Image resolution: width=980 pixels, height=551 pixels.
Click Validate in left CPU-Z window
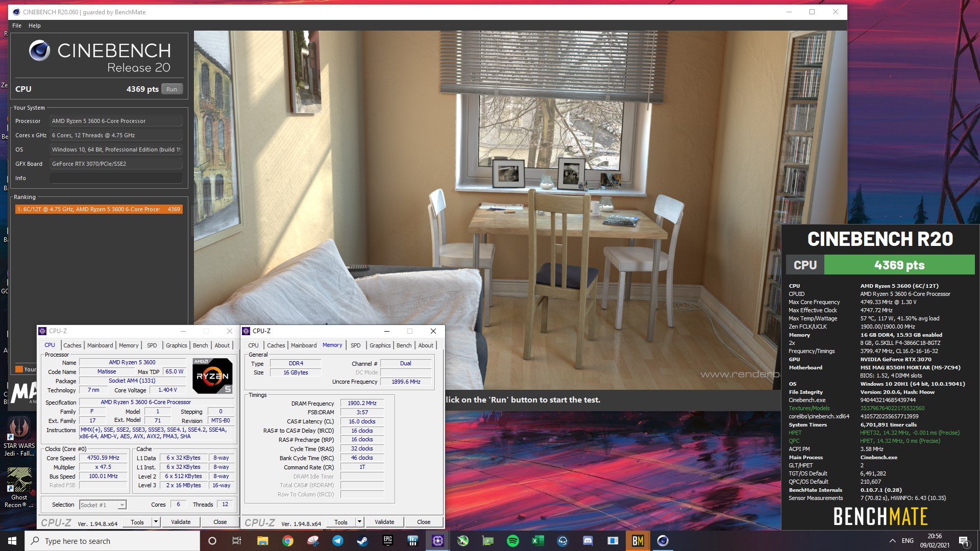[x=181, y=522]
